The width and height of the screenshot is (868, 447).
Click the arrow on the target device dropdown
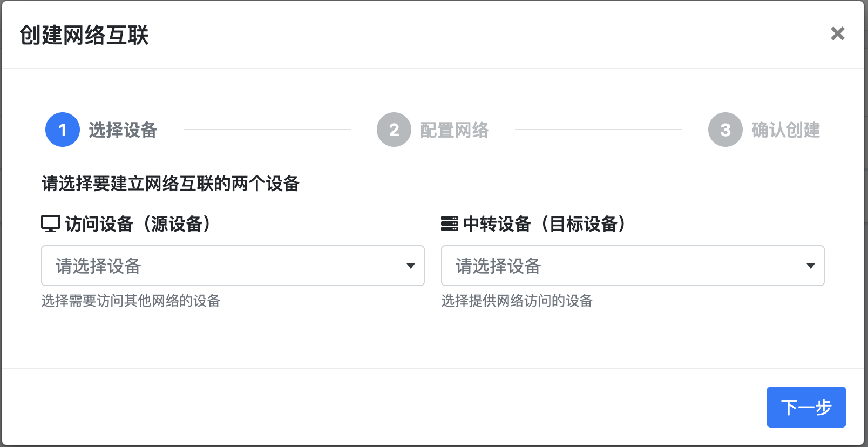[810, 266]
